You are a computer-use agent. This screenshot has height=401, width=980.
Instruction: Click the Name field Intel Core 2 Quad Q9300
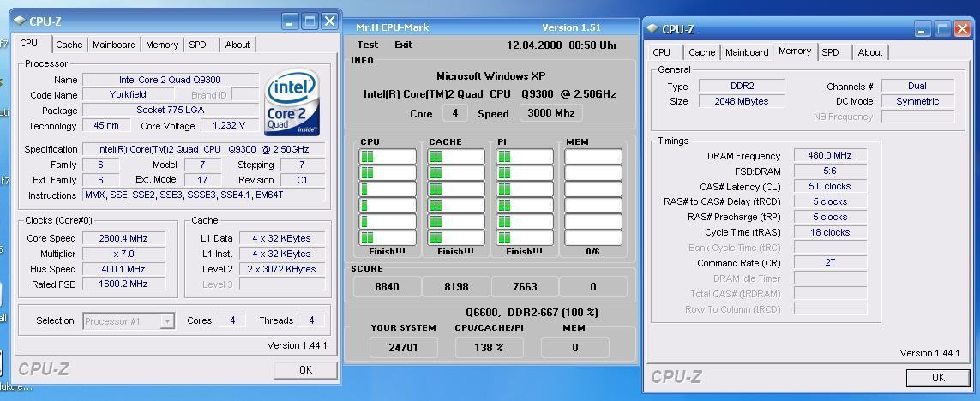pos(170,80)
